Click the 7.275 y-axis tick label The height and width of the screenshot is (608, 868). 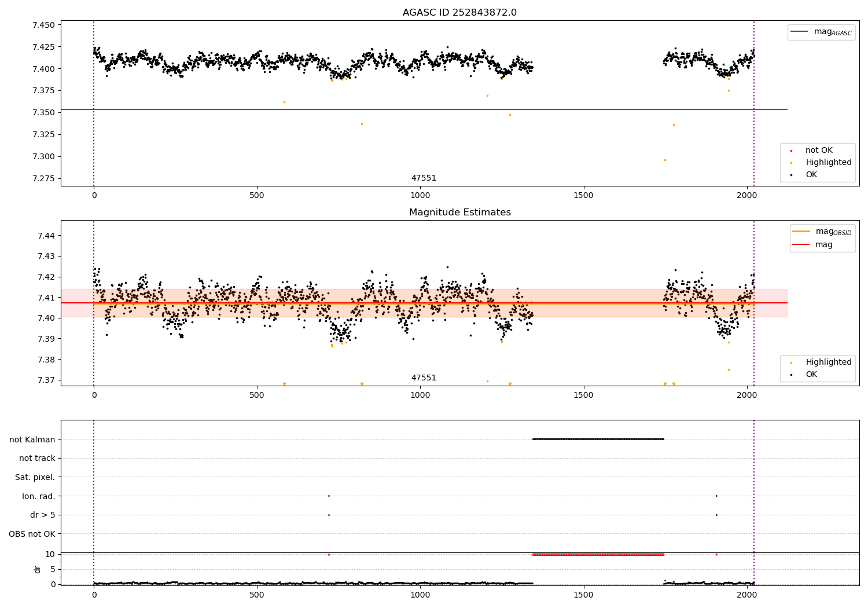click(43, 178)
